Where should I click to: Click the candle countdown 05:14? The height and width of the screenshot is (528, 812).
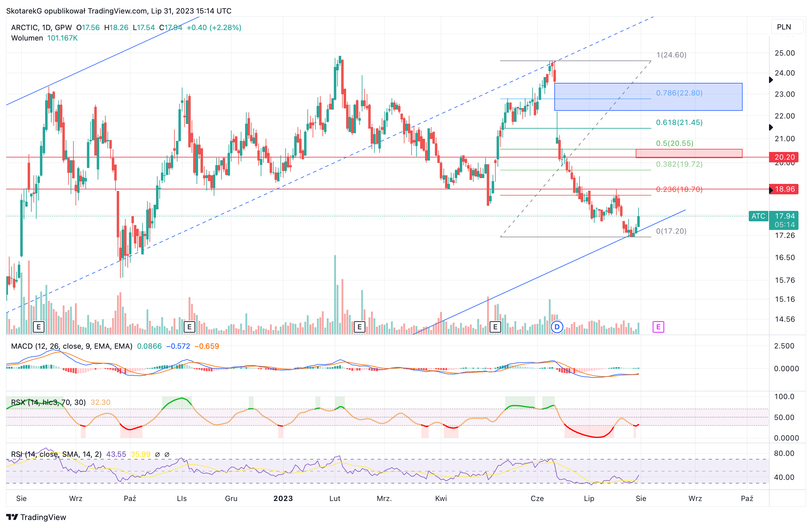pos(784,224)
